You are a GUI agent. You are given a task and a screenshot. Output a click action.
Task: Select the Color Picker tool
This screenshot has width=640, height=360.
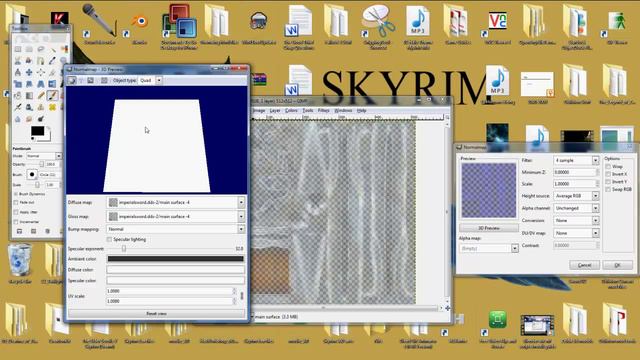(52, 60)
